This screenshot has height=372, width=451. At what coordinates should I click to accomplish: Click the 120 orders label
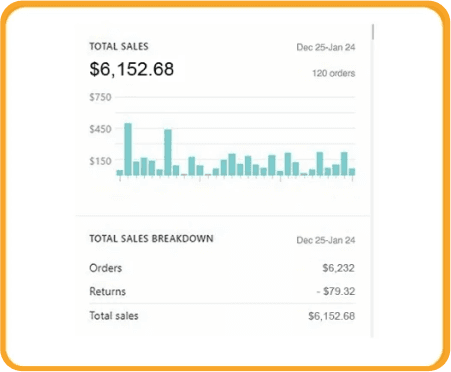(x=333, y=73)
